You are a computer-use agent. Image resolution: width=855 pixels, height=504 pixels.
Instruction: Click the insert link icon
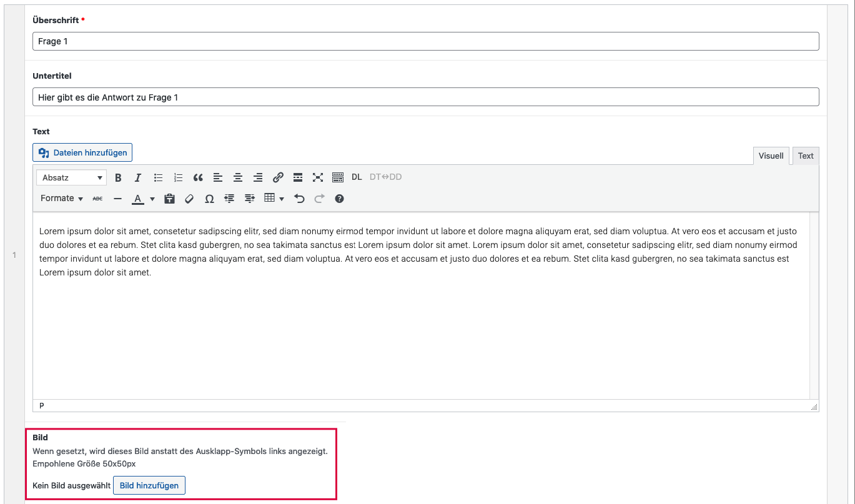coord(278,178)
